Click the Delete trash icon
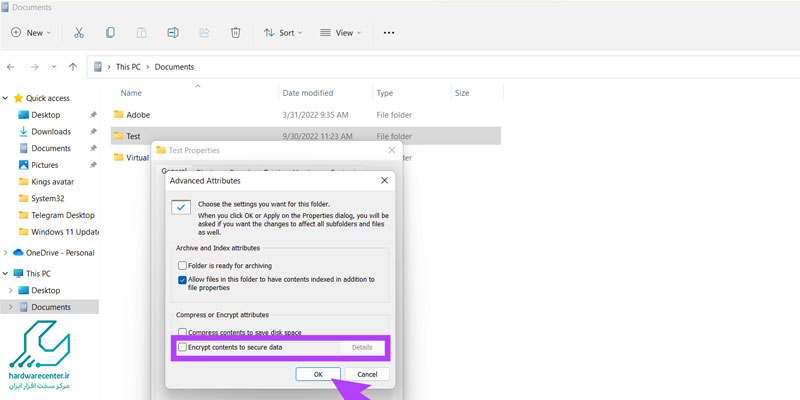Viewport: 800px width, 400px height. (235, 32)
